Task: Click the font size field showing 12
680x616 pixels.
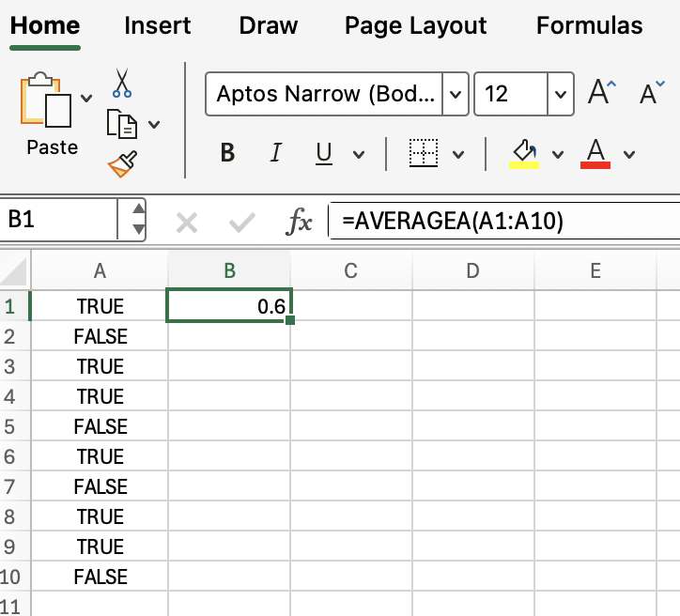Action: coord(511,94)
